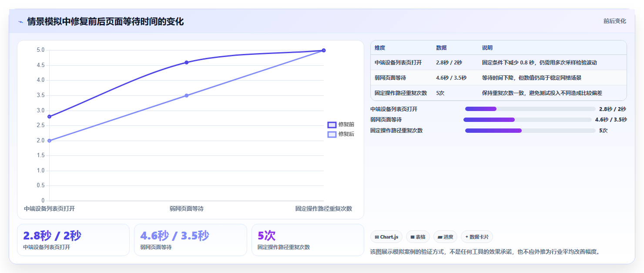Click the y-axis tick label 1.0
The width and height of the screenshot is (644, 273).
click(40, 171)
